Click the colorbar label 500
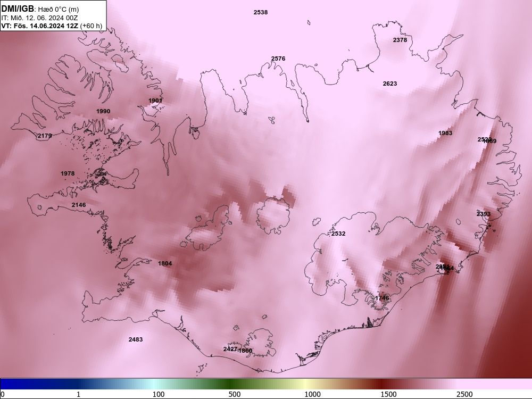The image size is (532, 399). (235, 394)
